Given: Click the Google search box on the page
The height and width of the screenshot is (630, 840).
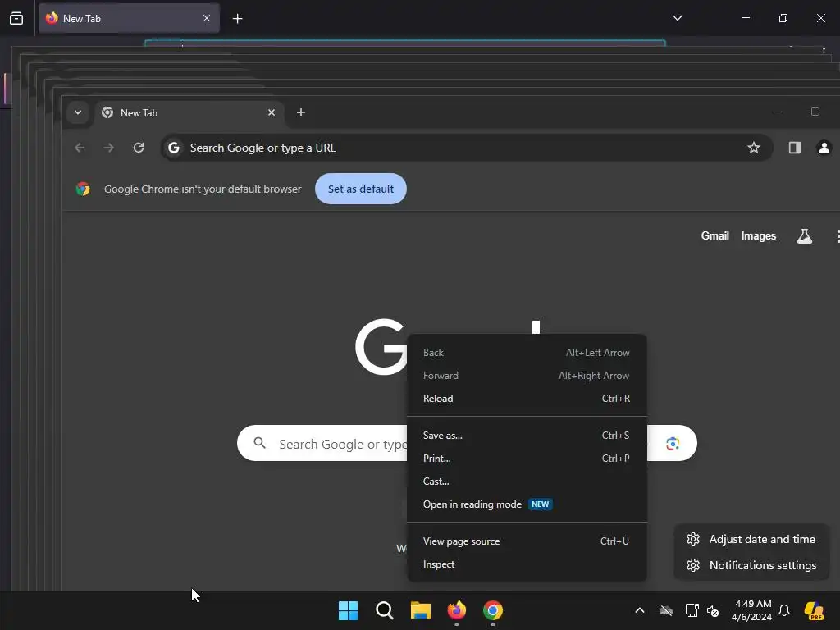Looking at the screenshot, I should [467, 444].
